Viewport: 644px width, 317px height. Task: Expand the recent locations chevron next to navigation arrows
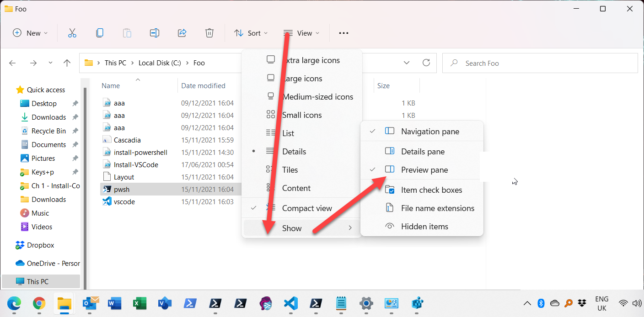point(50,63)
